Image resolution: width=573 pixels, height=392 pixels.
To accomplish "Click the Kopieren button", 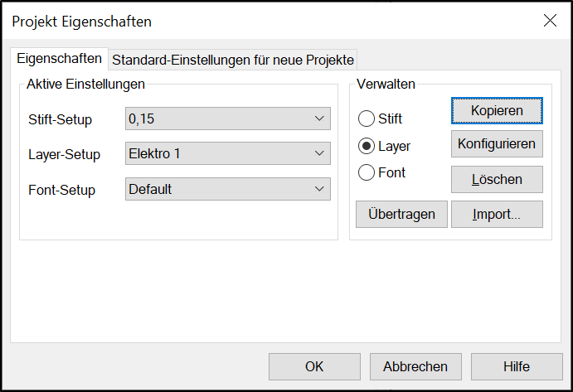I will (x=497, y=111).
